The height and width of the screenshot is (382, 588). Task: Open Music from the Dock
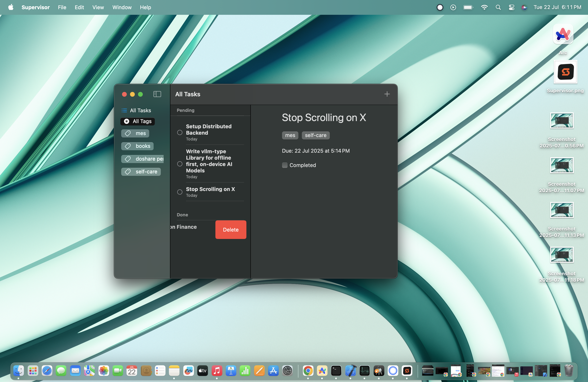[217, 371]
